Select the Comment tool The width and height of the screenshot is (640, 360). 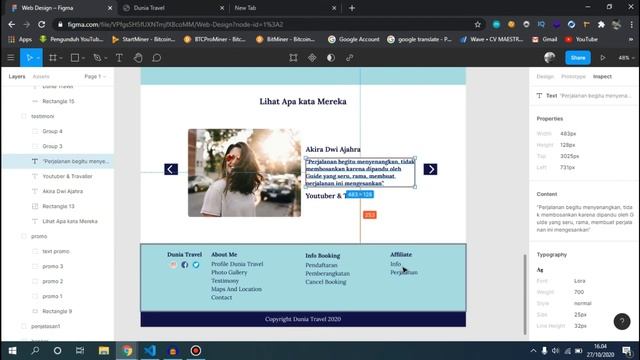point(157,58)
